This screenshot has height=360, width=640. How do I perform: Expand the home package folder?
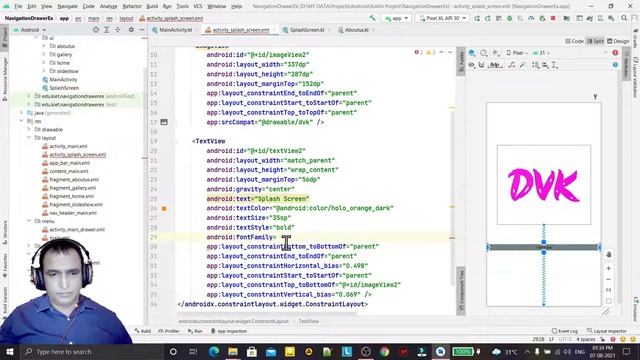[44, 63]
